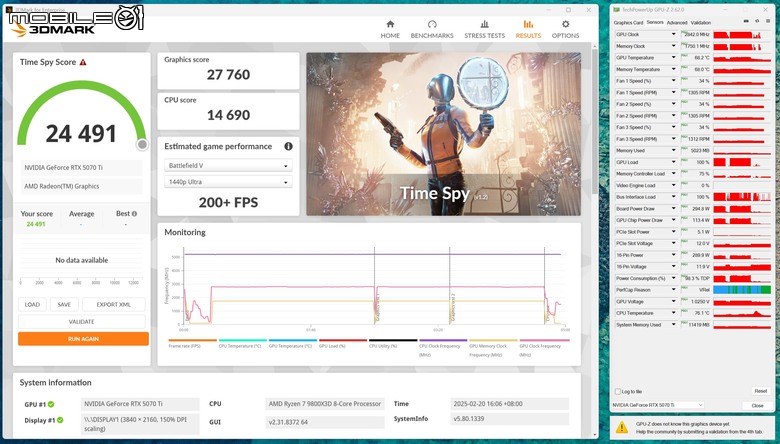This screenshot has width=780, height=444.
Task: Maximize the 3DMark window
Action: pos(569,9)
